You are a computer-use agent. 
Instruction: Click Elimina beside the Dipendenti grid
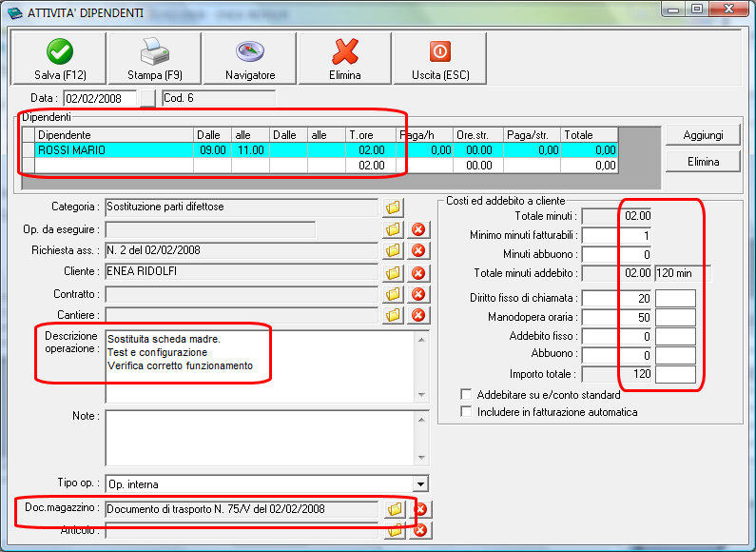click(703, 162)
